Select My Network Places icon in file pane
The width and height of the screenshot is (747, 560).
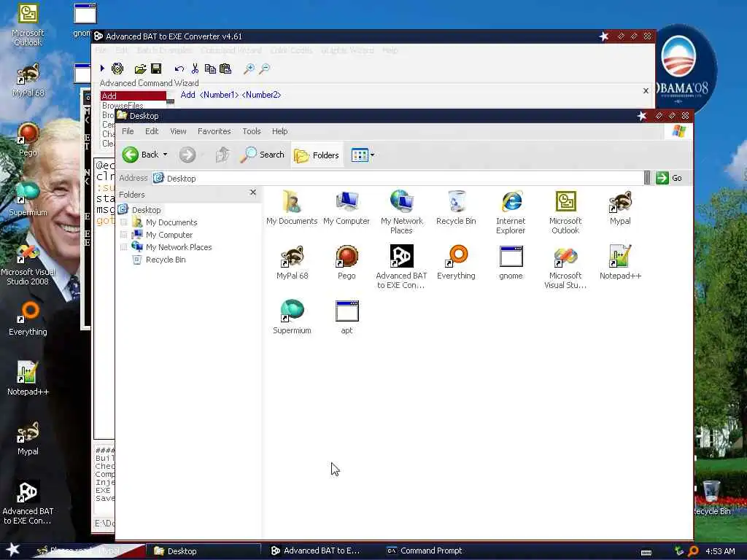point(402,212)
